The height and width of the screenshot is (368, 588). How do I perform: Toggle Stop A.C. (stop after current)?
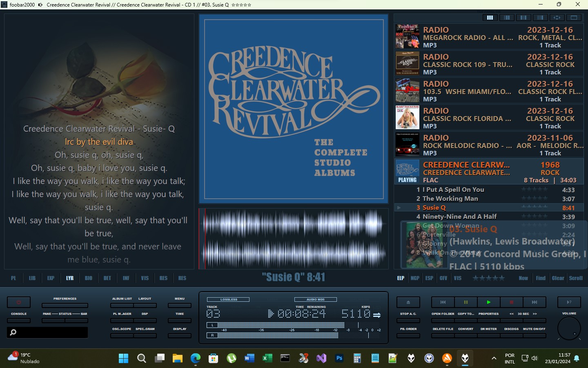408,321
